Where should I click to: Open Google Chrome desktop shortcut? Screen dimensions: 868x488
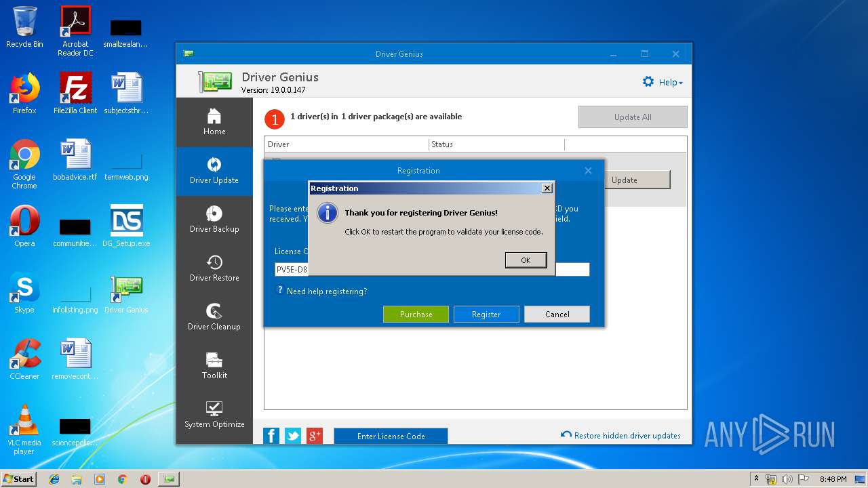point(24,164)
